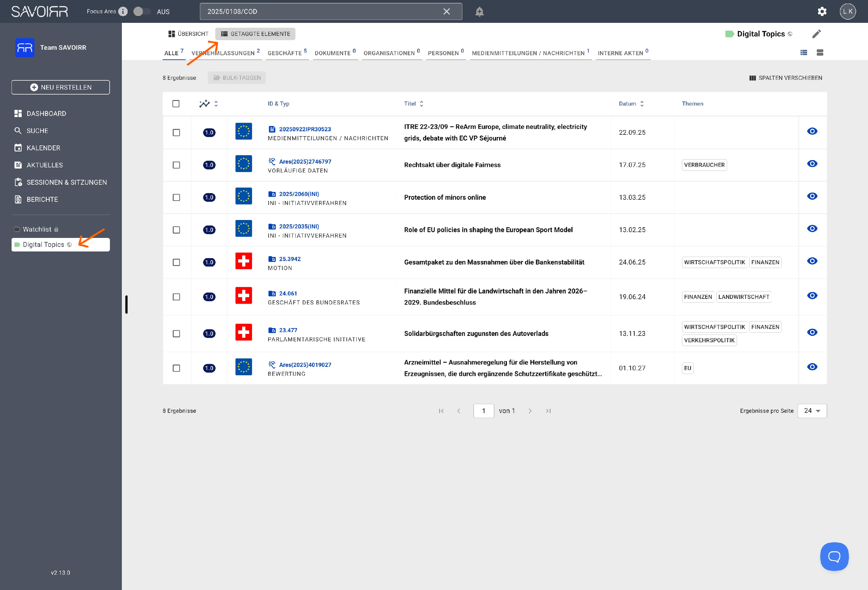This screenshot has height=590, width=868.
Task: Click the notification bell with plus icon
Action: (479, 12)
